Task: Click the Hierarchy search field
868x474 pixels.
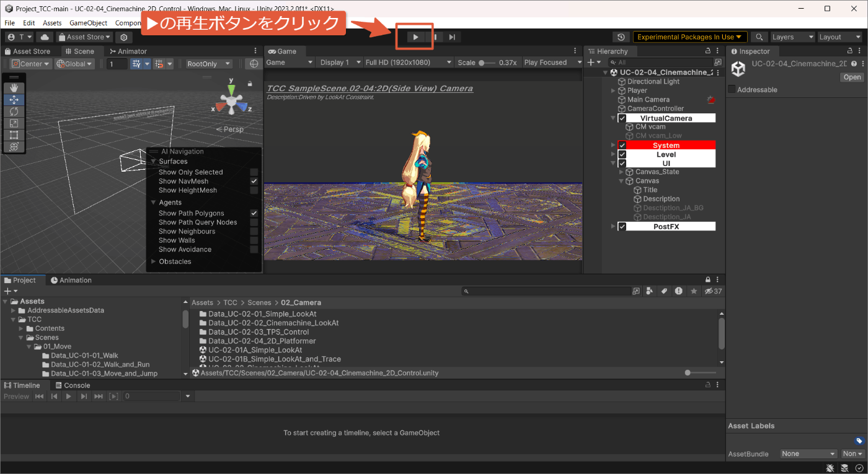Action: 662,63
